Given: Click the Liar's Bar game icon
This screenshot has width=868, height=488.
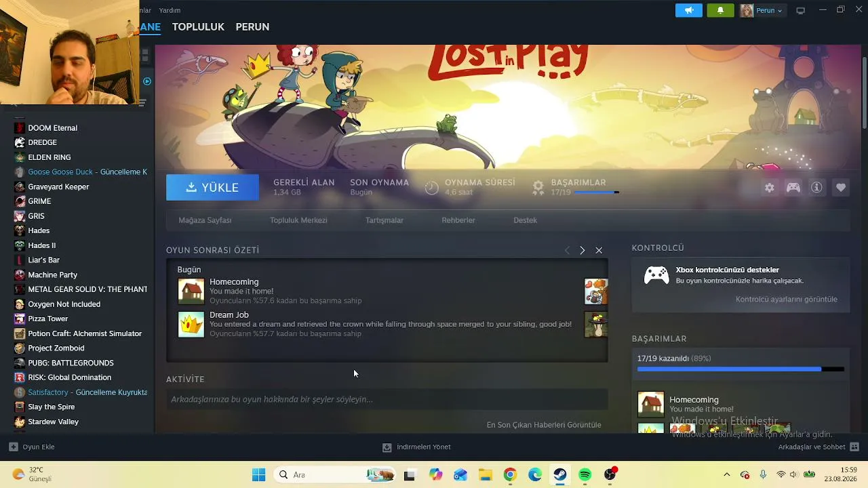Looking at the screenshot, I should coord(20,260).
